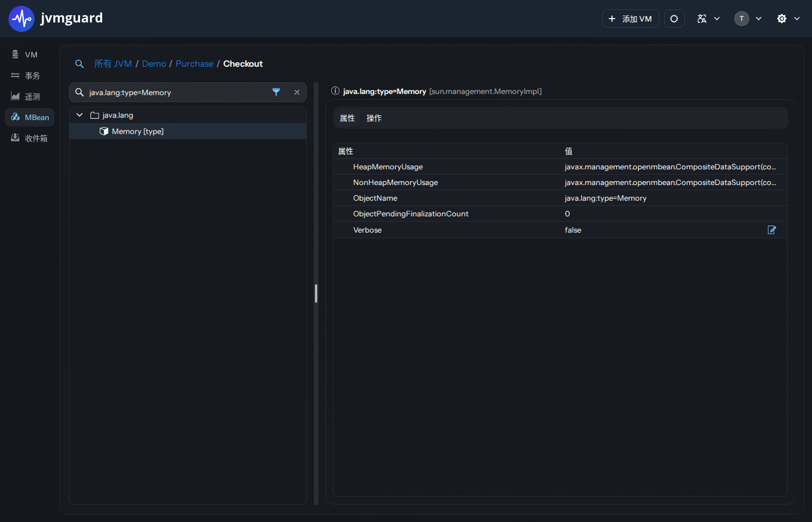Open the settings gear dropdown
The image size is (812, 522).
[788, 19]
